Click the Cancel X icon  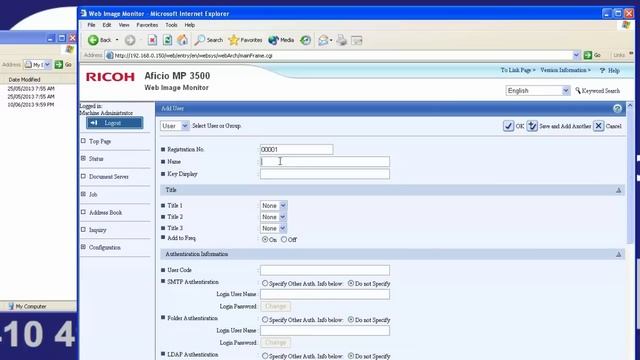598,126
